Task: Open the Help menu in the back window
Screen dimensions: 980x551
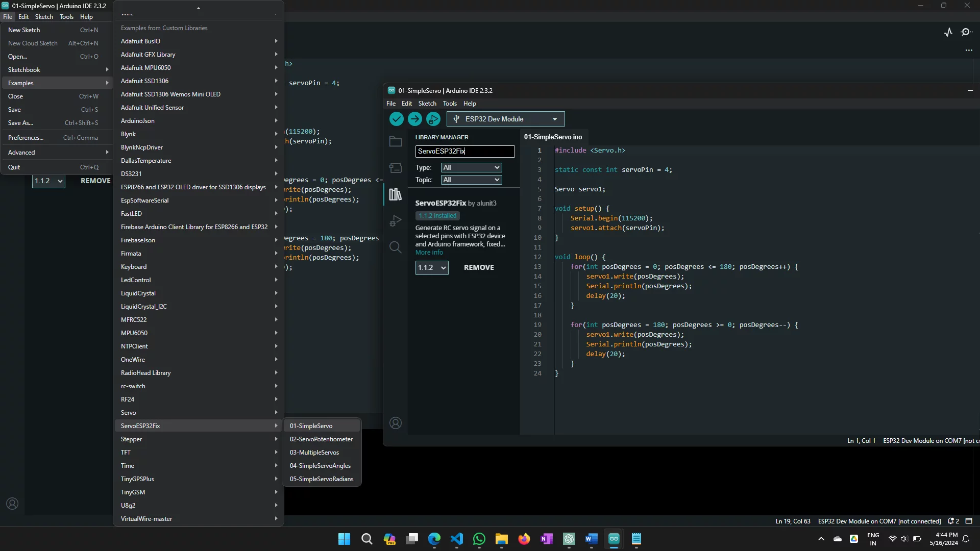Action: click(86, 17)
